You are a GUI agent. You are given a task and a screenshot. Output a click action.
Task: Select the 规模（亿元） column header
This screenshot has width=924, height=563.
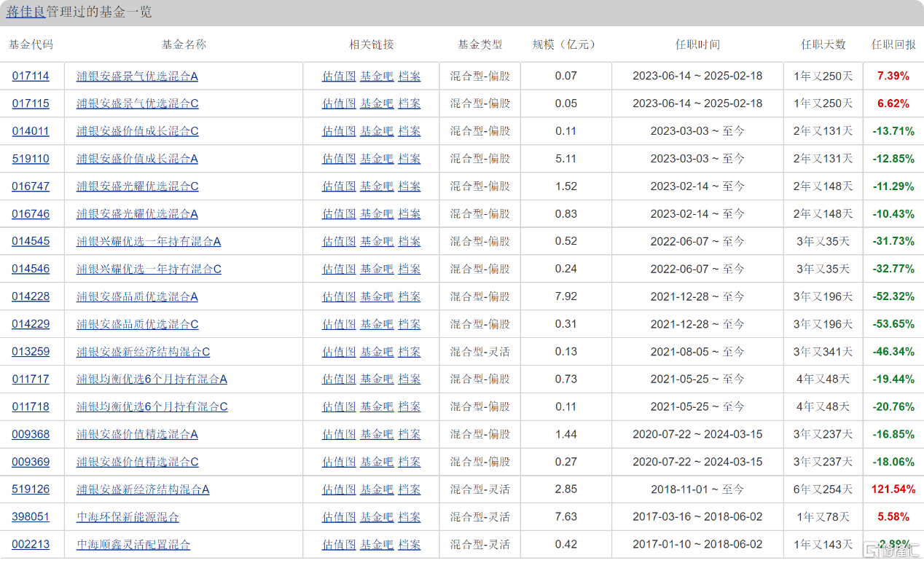click(565, 44)
